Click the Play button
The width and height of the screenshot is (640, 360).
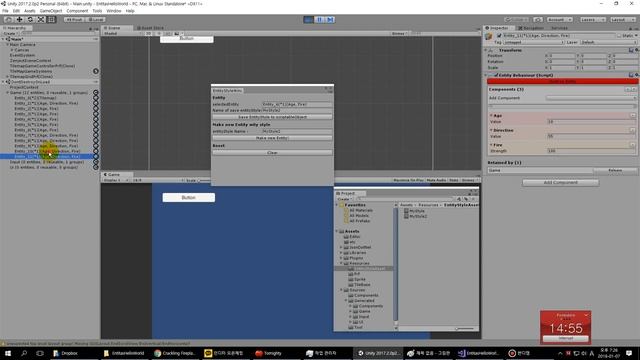tap(309, 20)
